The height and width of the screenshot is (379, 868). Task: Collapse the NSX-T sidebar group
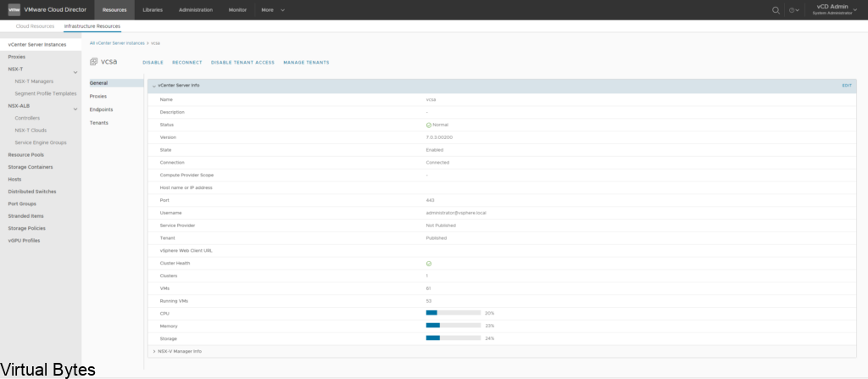point(75,72)
